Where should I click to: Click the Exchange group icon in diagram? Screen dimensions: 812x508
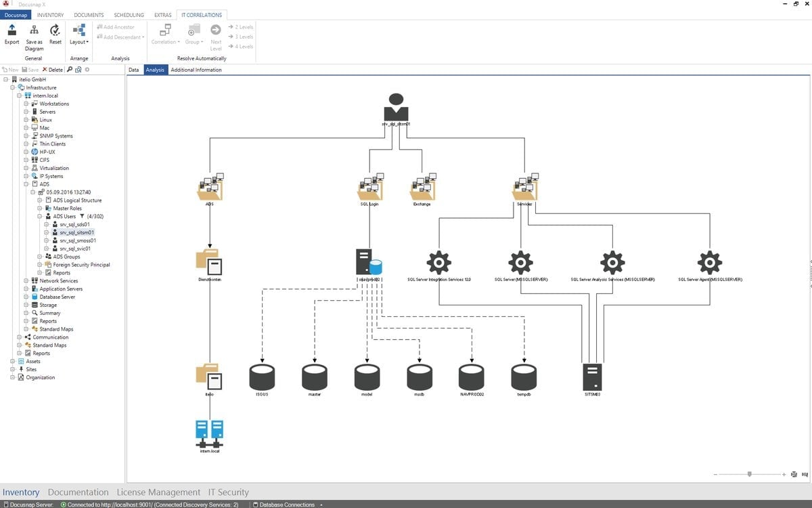click(422, 188)
